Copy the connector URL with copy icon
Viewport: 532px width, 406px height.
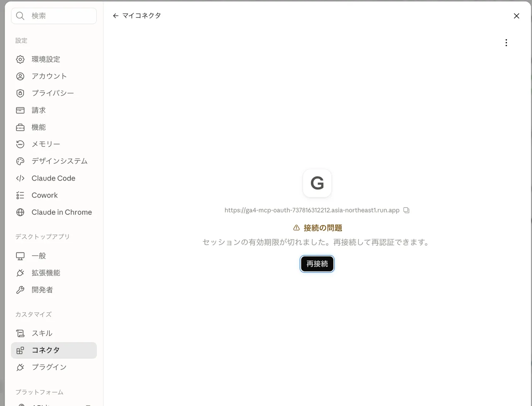coord(406,210)
